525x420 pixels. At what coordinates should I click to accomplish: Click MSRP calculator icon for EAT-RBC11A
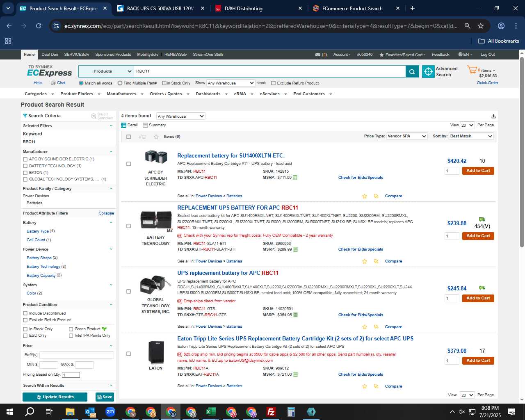pyautogui.click(x=295, y=374)
